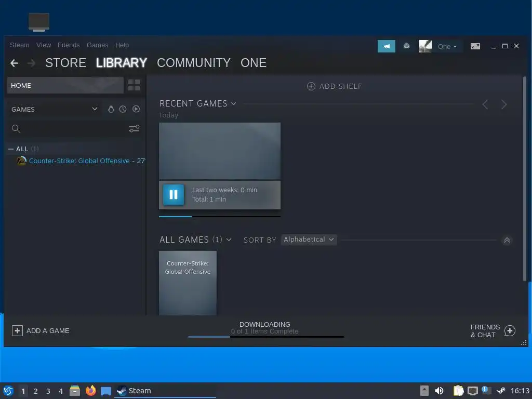Viewport: 532px width, 399px height.
Task: Open the Friends menu
Action: tap(69, 45)
